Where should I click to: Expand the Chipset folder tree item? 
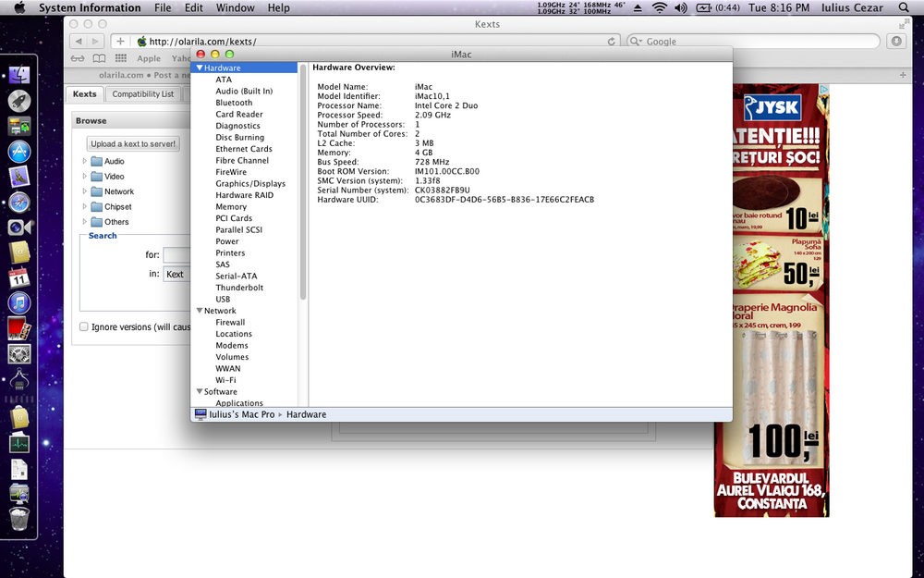pos(85,206)
